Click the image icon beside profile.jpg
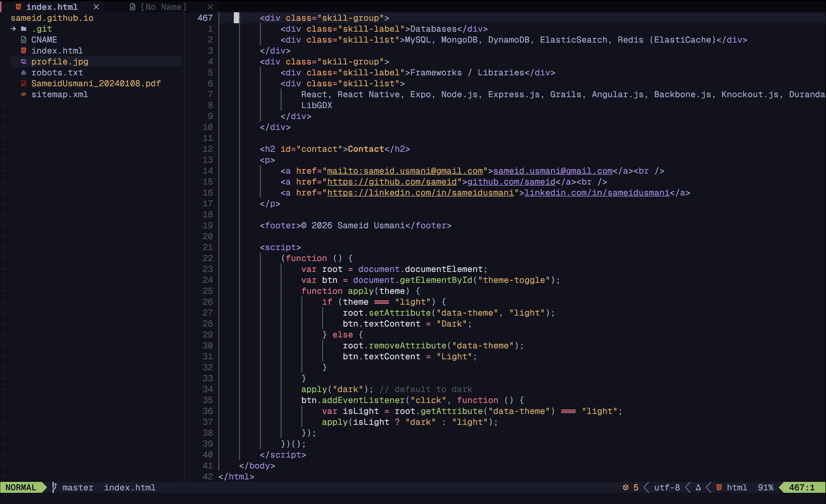826x504 pixels. tap(23, 61)
